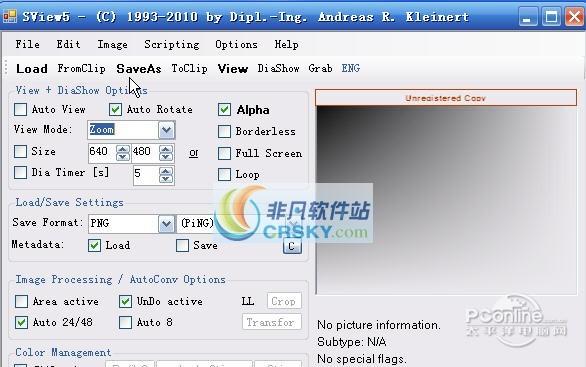The height and width of the screenshot is (367, 586).
Task: Enable Full Screen checkbox
Action: 224,153
